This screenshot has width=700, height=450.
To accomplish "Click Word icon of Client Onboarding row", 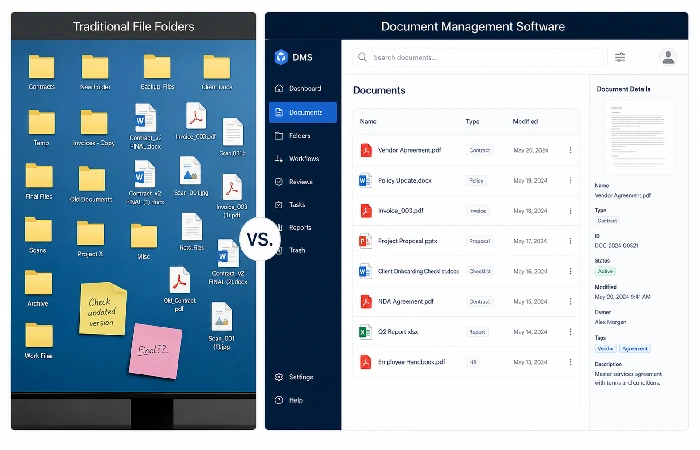I will pos(365,271).
